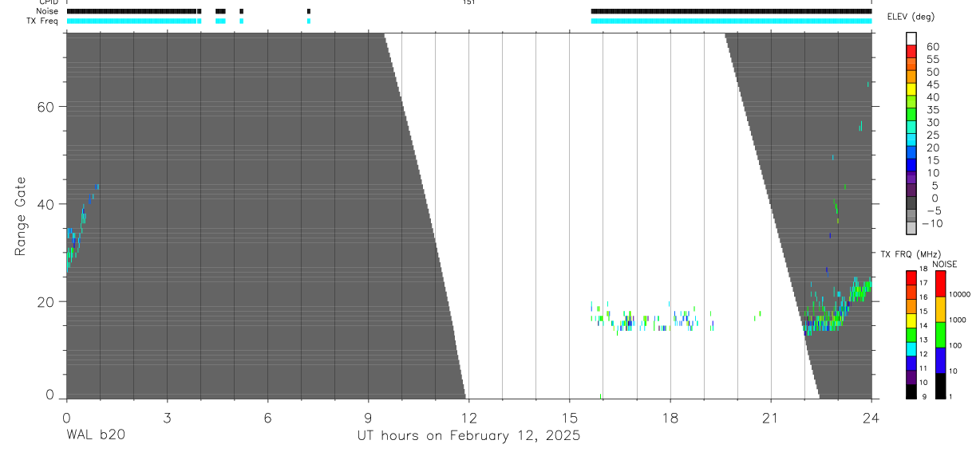This screenshot has height=452, width=980.
Task: Click the '24' hour tick label on the x-axis
Action: click(x=871, y=417)
